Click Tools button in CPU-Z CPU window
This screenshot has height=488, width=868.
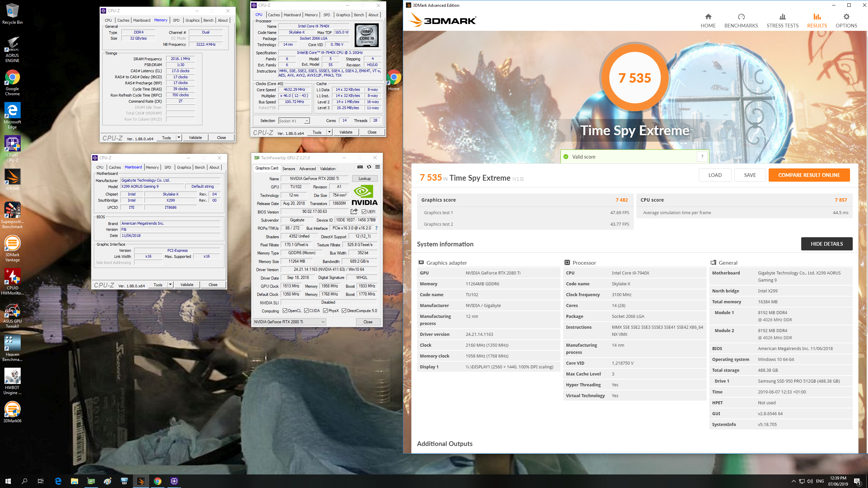(317, 132)
